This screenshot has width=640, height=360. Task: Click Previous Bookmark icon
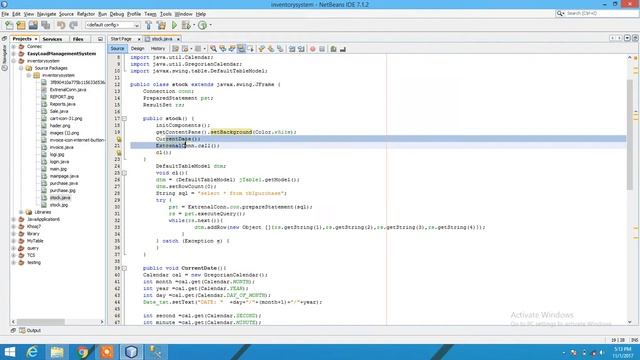261,49
